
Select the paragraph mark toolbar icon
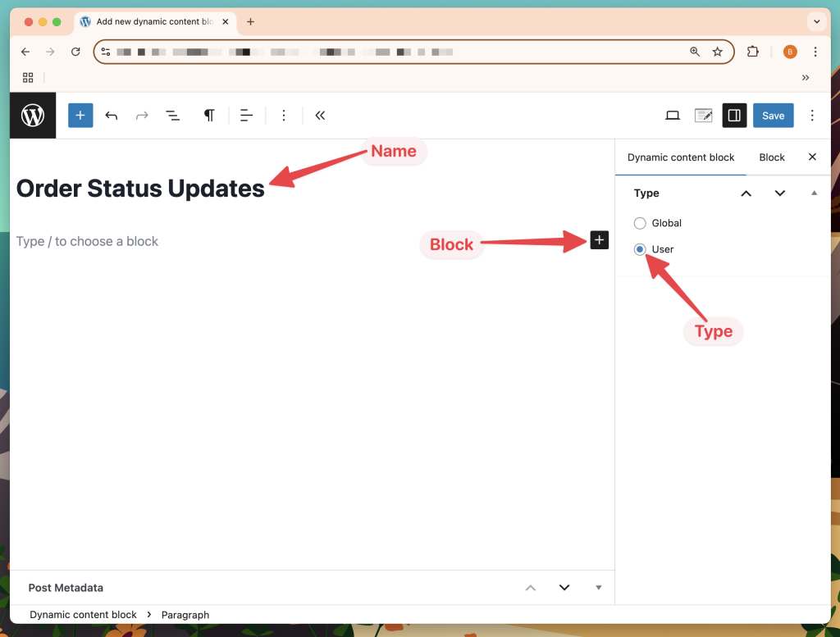tap(209, 115)
